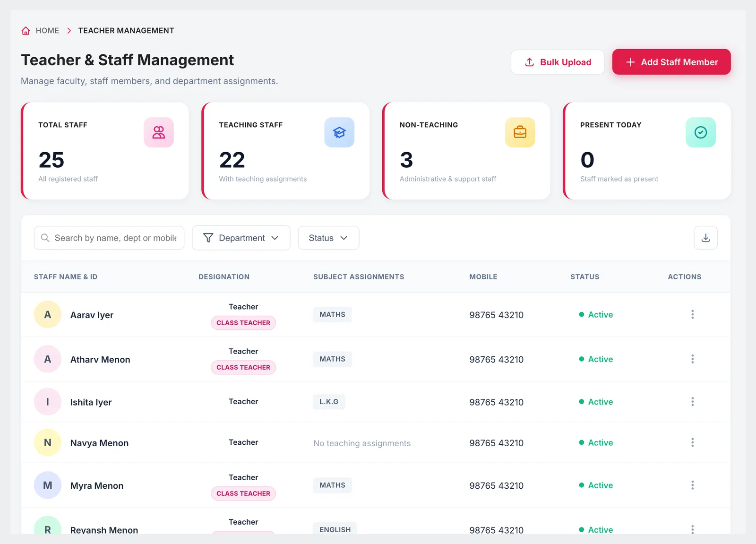Image resolution: width=756 pixels, height=544 pixels.
Task: Click Atharv Menon's Active status
Action: (596, 359)
